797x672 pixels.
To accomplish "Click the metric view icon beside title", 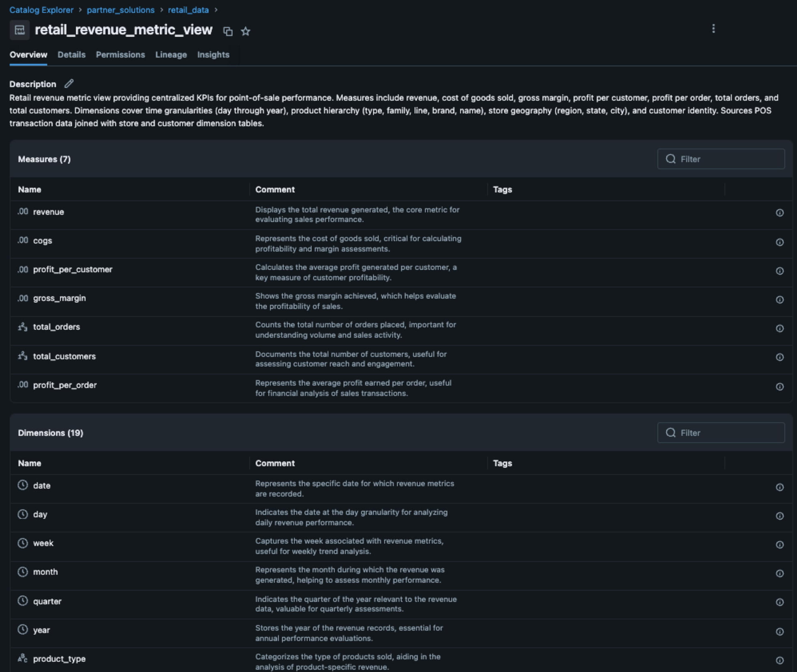I will (x=20, y=30).
